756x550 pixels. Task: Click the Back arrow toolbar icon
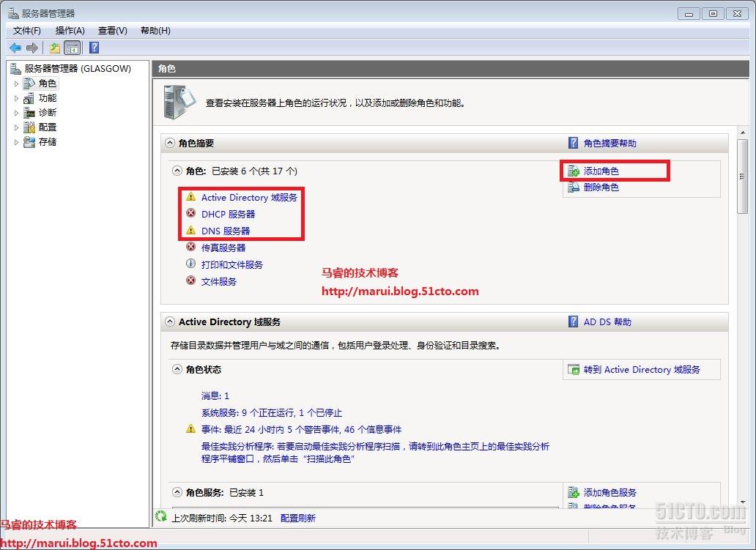coord(15,48)
